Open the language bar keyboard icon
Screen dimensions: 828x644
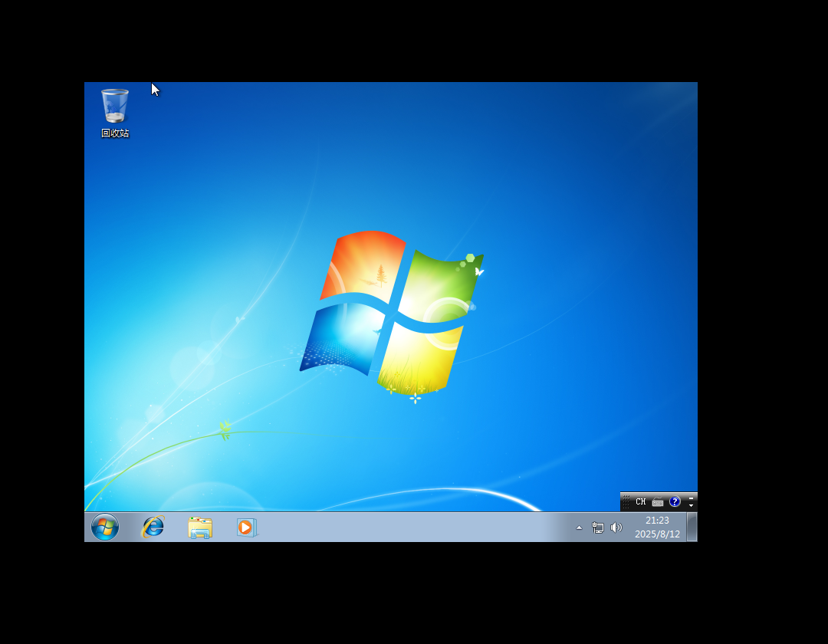point(658,502)
